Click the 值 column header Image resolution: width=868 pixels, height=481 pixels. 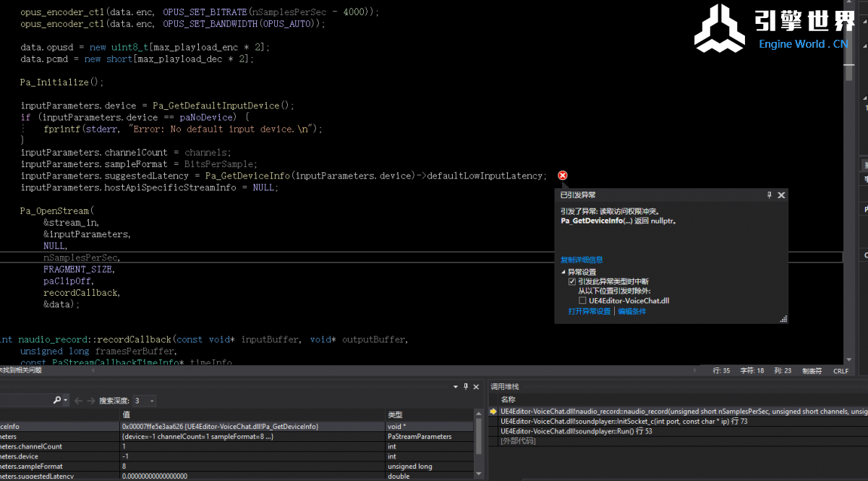pyautogui.click(x=253, y=414)
